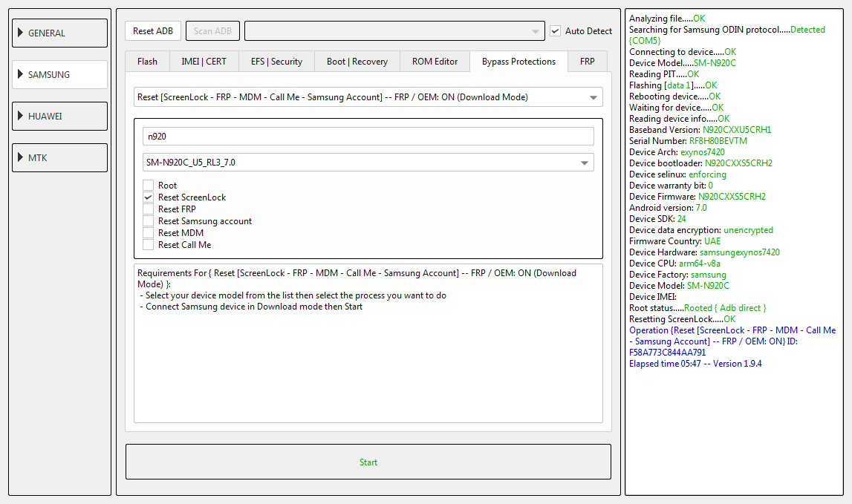This screenshot has width=852, height=504.
Task: Enable the Reset FRP checkbox
Action: tap(149, 209)
